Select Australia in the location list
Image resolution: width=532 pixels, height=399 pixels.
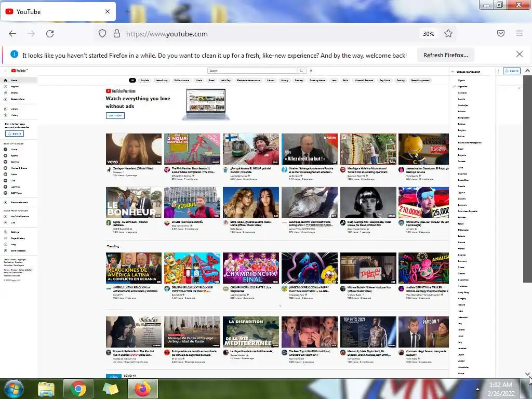(462, 92)
